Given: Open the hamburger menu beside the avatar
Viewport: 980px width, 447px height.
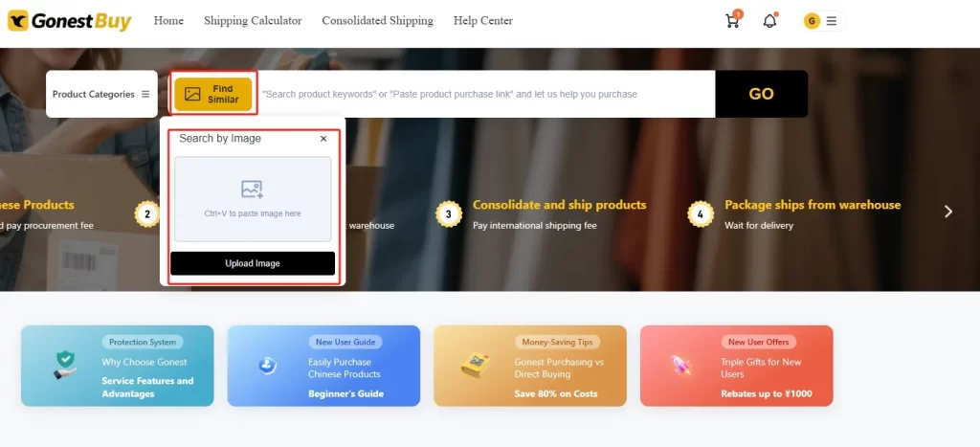Looking at the screenshot, I should click(832, 21).
